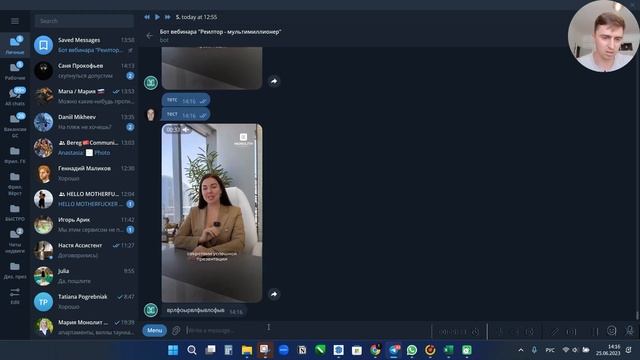Click the back arrow in the chat header
The width and height of the screenshot is (640, 360).
pyautogui.click(x=149, y=36)
